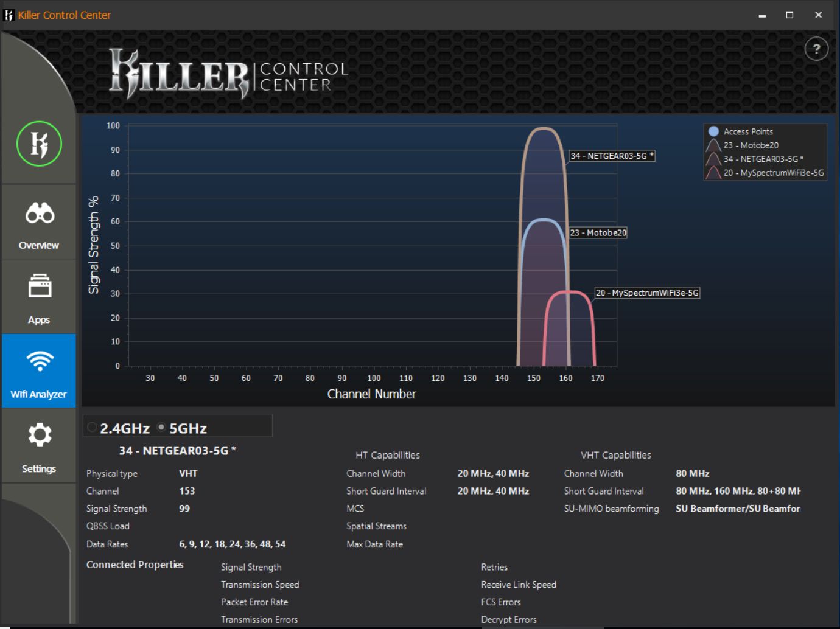Maximize the Killer Control Center window
This screenshot has height=629, width=840.
pos(789,15)
